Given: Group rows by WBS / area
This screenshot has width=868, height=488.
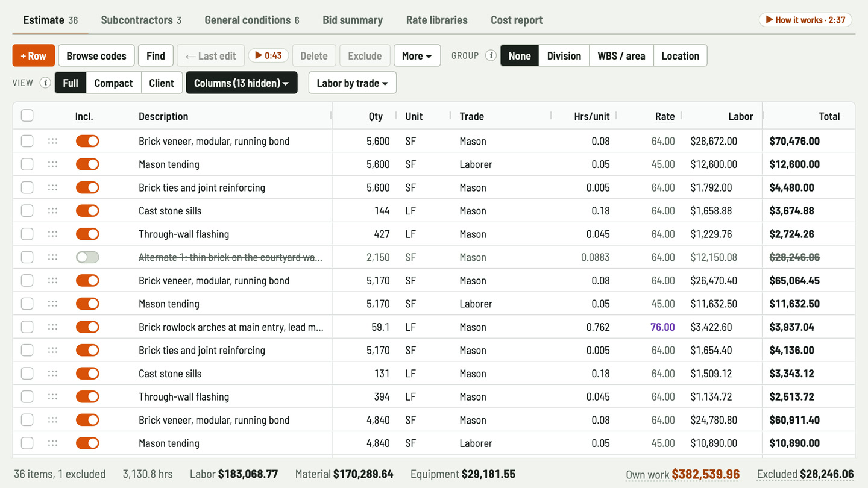Looking at the screenshot, I should [621, 55].
